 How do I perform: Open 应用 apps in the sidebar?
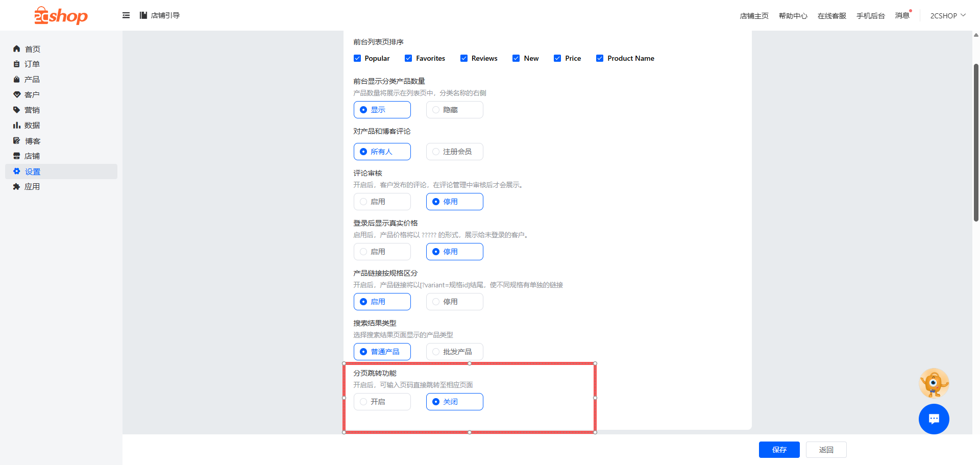(x=32, y=187)
